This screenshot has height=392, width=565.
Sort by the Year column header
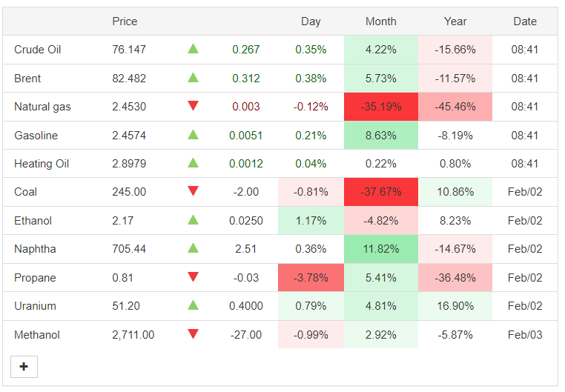455,21
